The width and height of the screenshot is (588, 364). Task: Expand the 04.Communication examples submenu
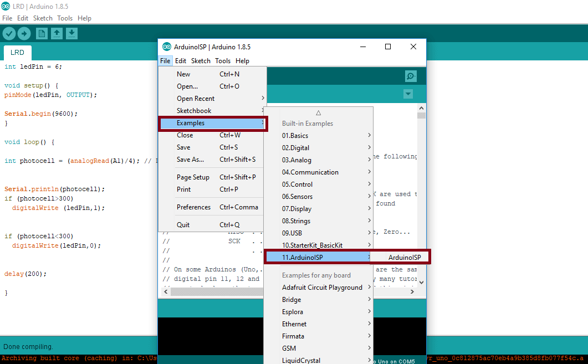(318, 172)
